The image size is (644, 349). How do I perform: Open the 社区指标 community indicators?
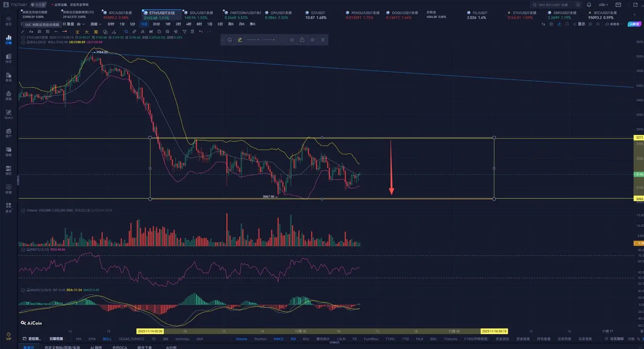[x=615, y=339]
